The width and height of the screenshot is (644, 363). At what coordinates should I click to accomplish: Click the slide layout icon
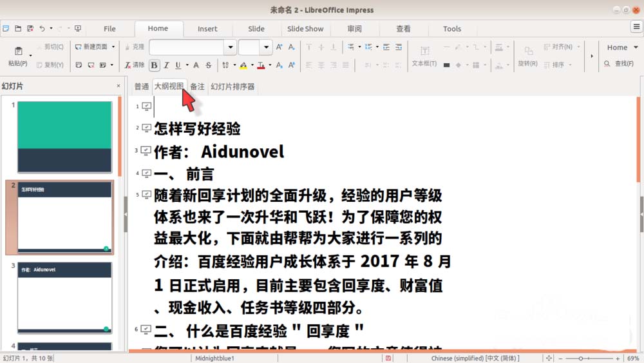[102, 65]
